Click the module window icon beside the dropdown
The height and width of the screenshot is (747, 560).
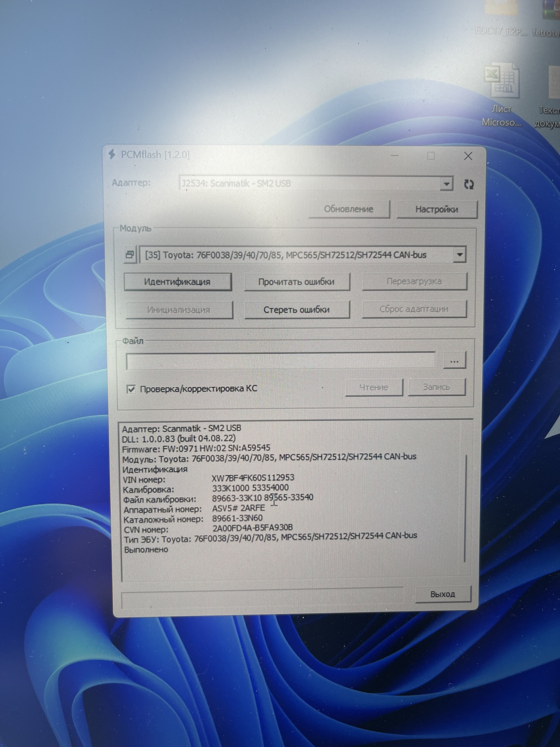pyautogui.click(x=130, y=255)
